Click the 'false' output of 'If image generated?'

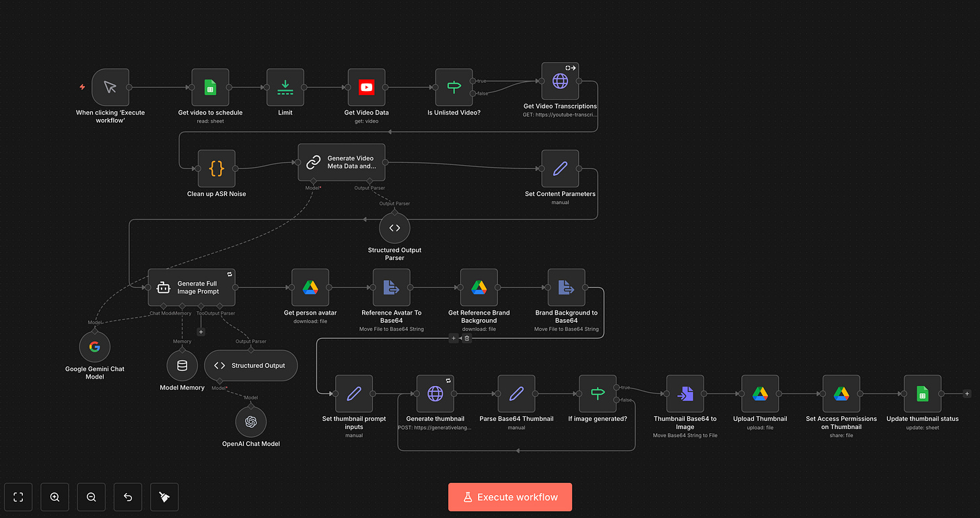coord(617,400)
